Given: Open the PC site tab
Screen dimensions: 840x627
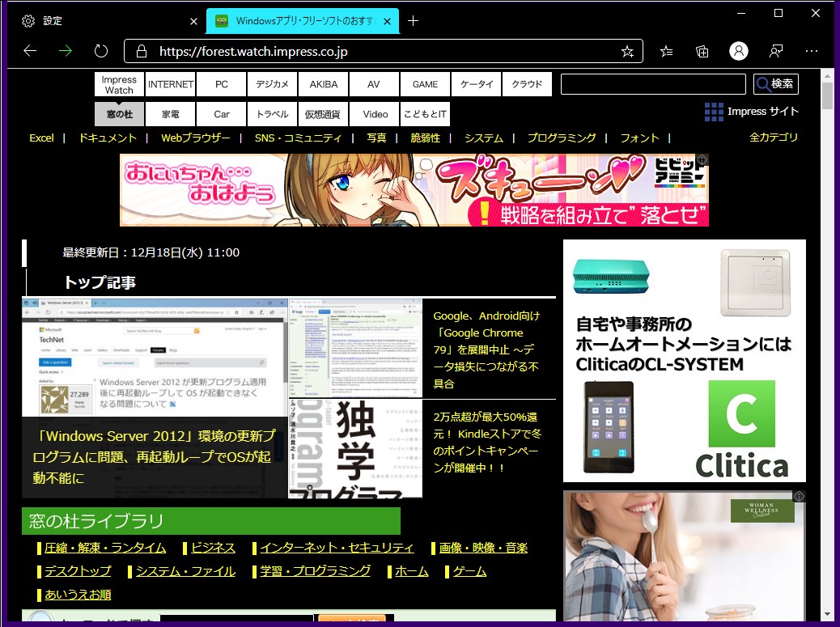Looking at the screenshot, I should coord(221,85).
